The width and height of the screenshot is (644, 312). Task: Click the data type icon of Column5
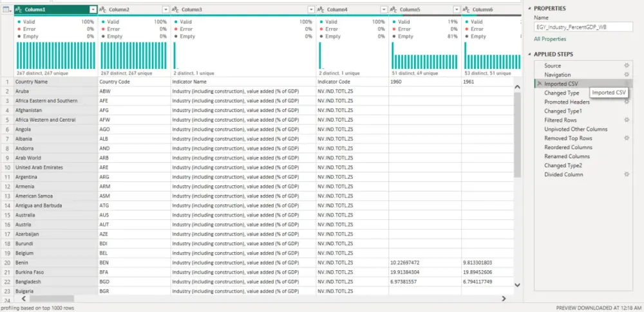tap(394, 10)
